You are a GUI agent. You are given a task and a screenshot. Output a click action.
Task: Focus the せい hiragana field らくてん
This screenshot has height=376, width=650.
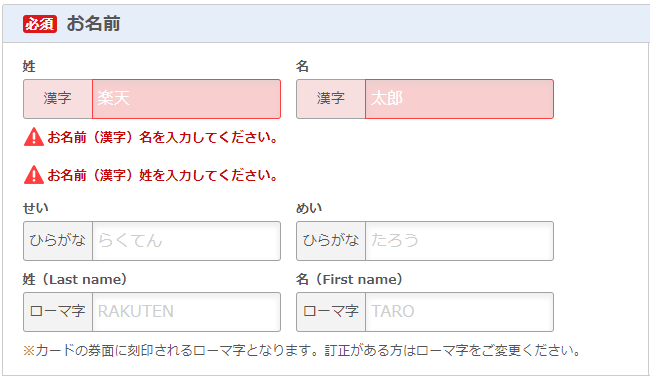point(187,241)
